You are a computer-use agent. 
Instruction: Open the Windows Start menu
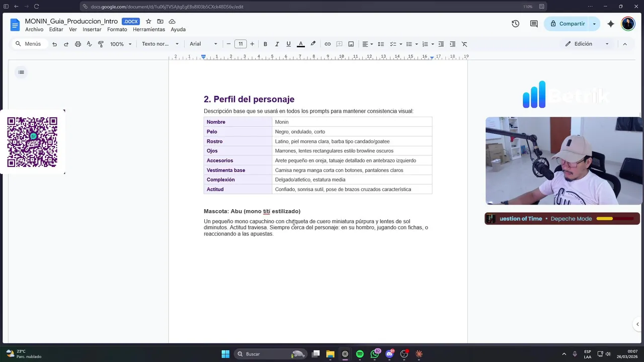coord(225,354)
